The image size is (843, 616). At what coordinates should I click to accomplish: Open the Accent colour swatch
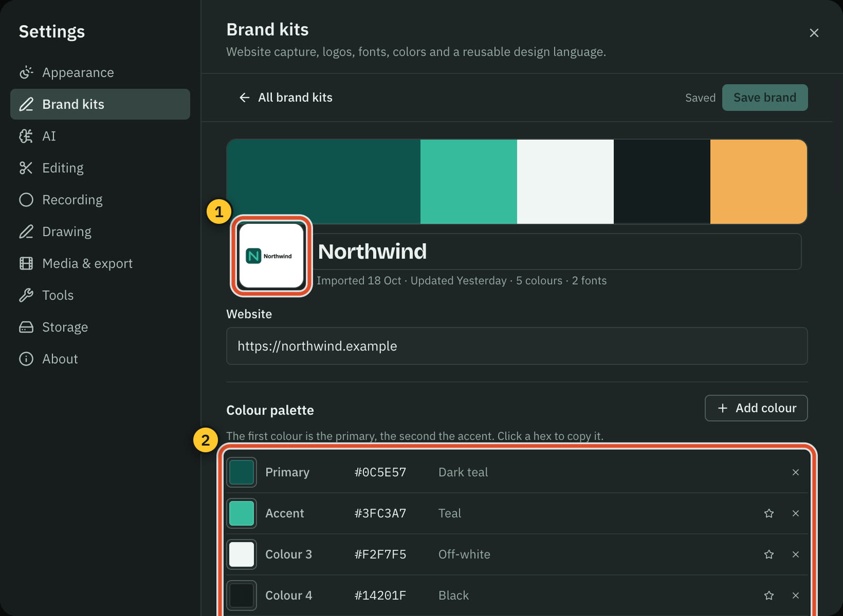point(242,513)
